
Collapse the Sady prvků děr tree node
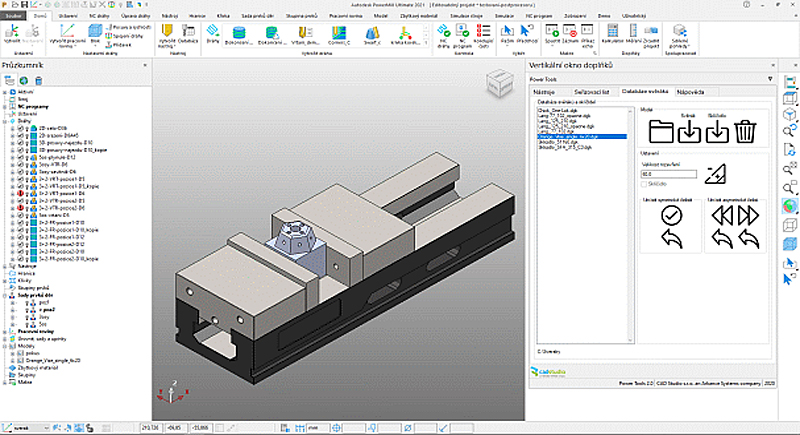[5, 295]
